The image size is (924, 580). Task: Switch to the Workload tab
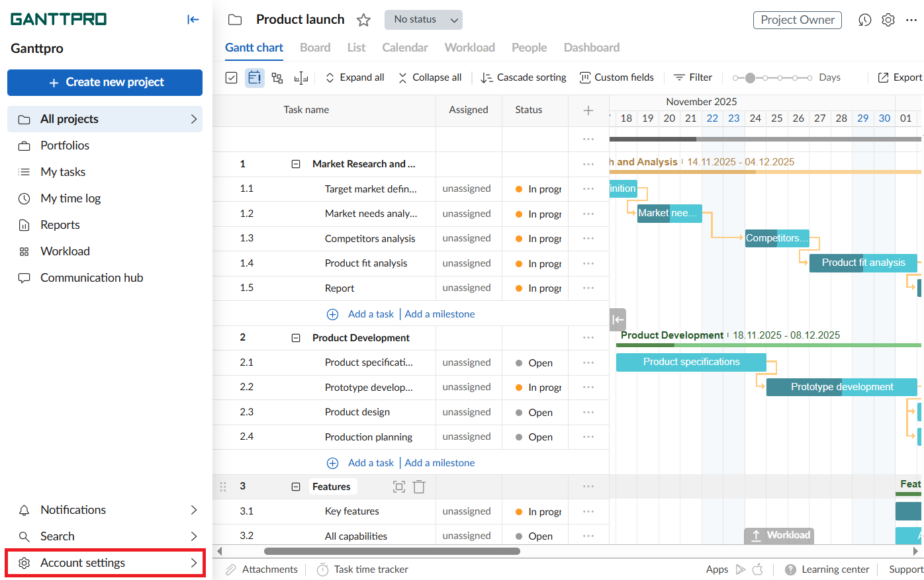(469, 48)
